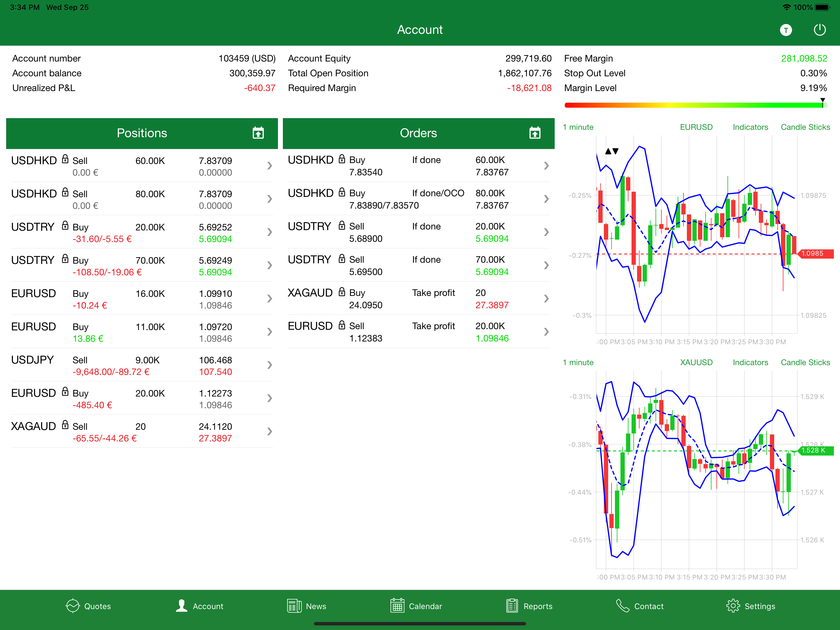This screenshot has height=630, width=840.
Task: Expand EURUSD Buy 16.00K position chevron
Action: coord(269,299)
